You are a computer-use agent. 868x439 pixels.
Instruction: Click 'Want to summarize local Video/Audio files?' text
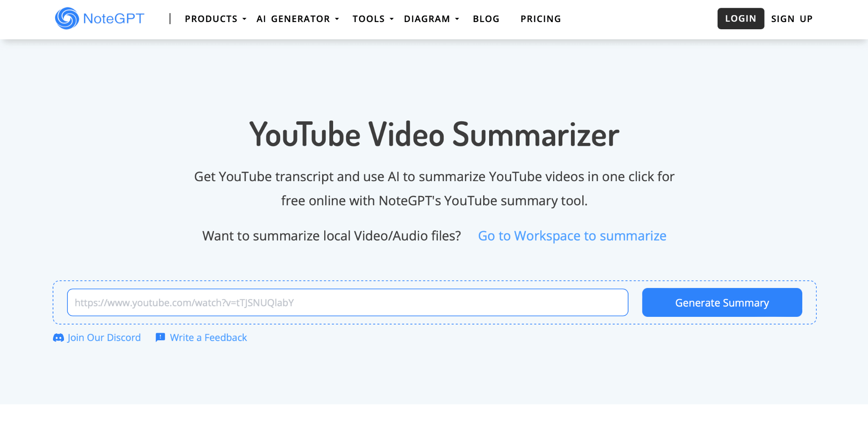coord(331,236)
